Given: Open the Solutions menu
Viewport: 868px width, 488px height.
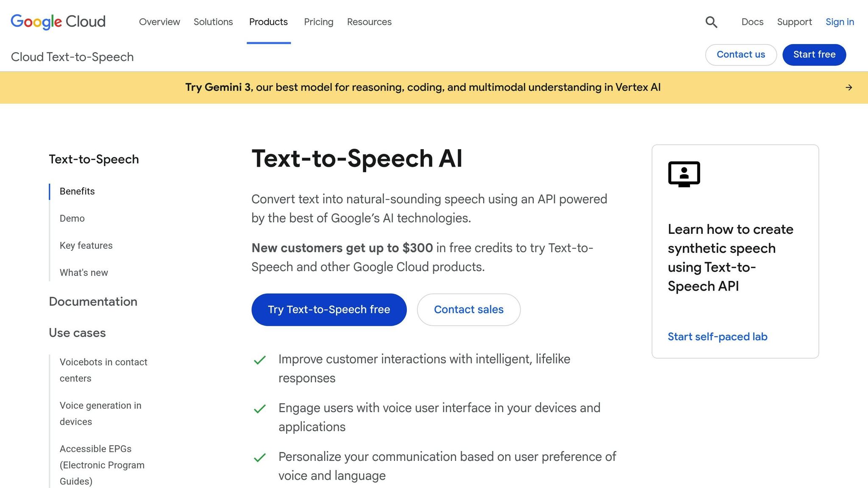Looking at the screenshot, I should (213, 22).
